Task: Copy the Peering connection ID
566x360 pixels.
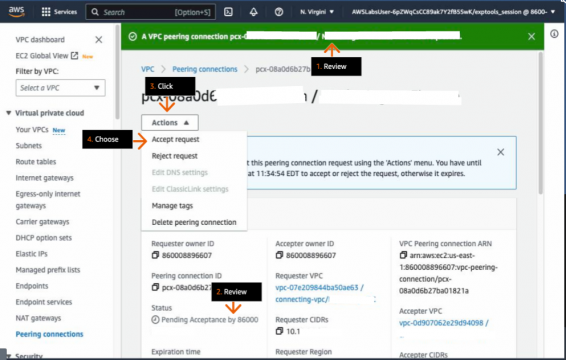Action: pyautogui.click(x=155, y=287)
